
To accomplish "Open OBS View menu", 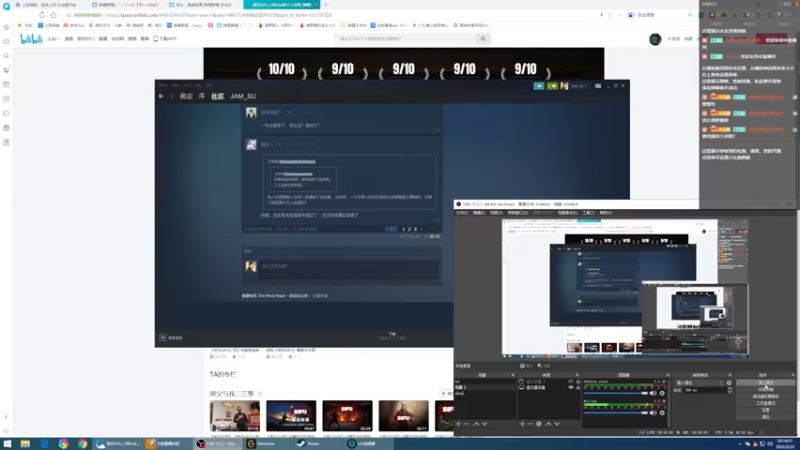I will coord(496,213).
